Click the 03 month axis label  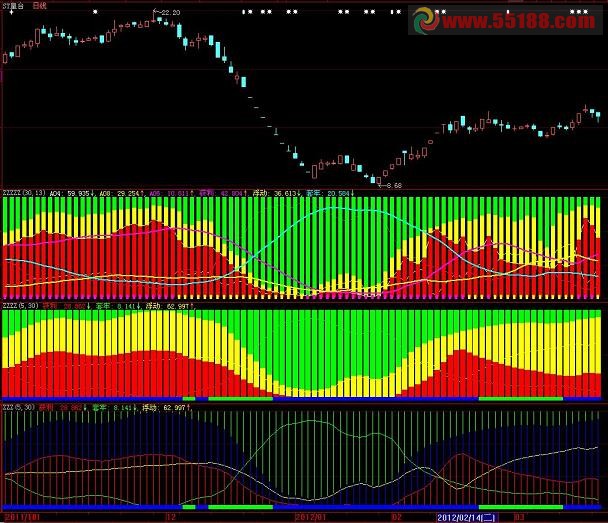[x=519, y=517]
